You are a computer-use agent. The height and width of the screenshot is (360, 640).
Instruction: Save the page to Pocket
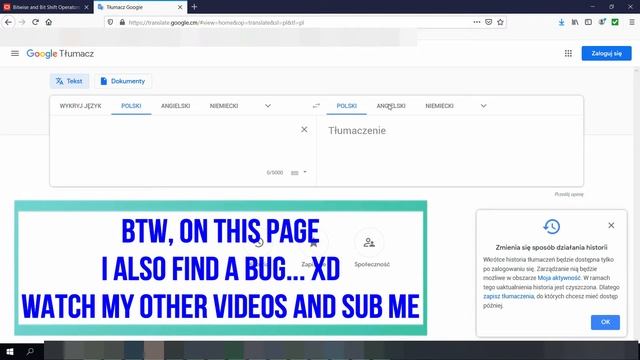489,22
